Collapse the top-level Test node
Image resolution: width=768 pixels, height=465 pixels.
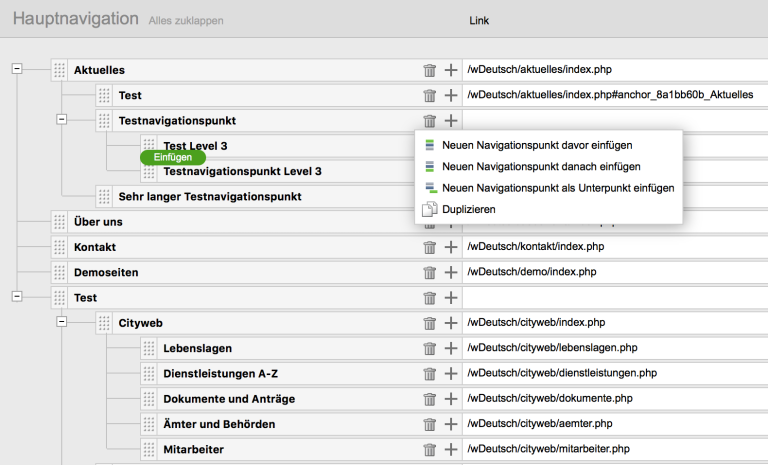[x=16, y=297]
